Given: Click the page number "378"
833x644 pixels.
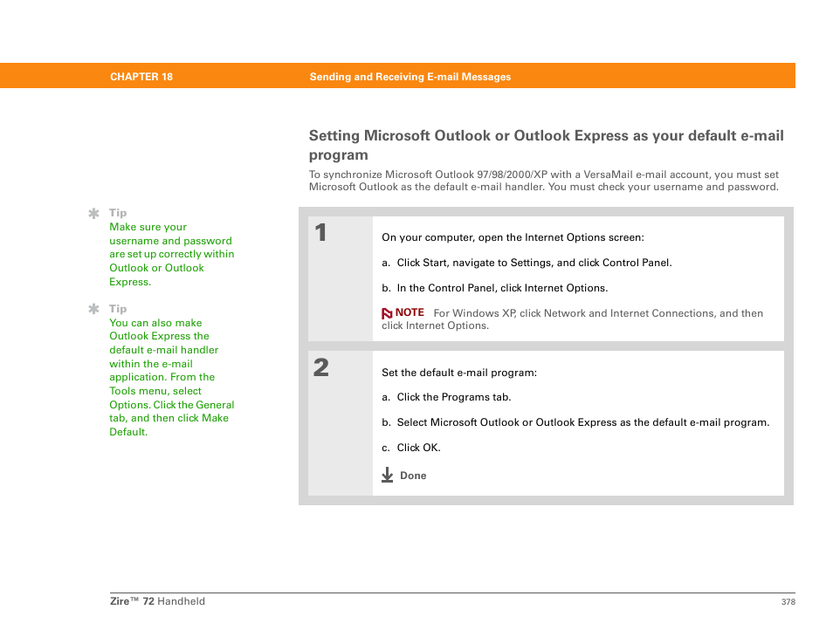Looking at the screenshot, I should [x=788, y=601].
